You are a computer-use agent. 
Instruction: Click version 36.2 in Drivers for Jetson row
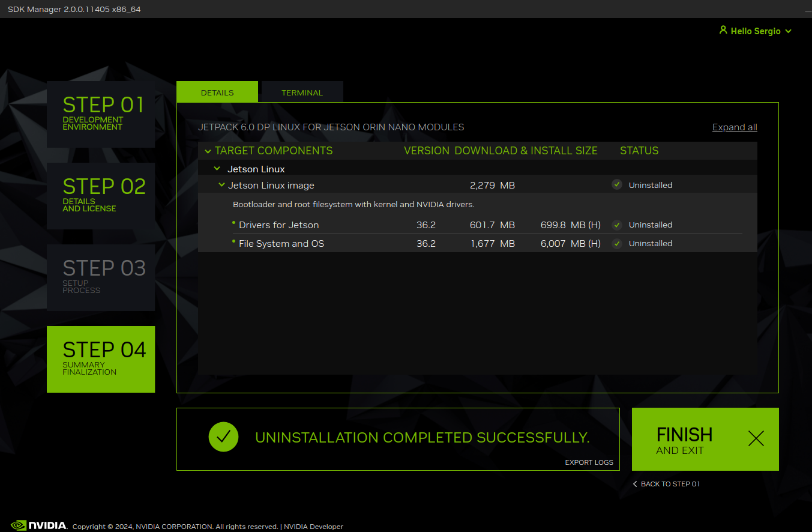point(426,225)
